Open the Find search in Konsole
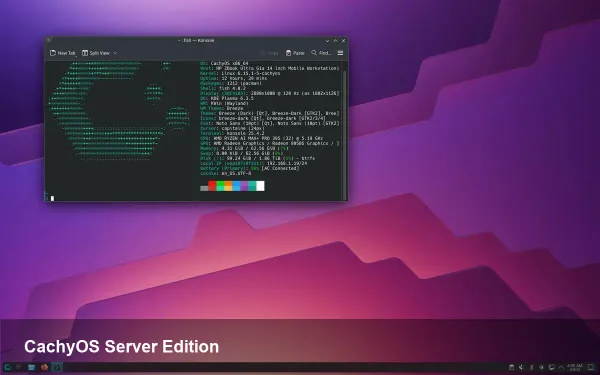Viewport: 600px width, 375px height. pos(321,53)
